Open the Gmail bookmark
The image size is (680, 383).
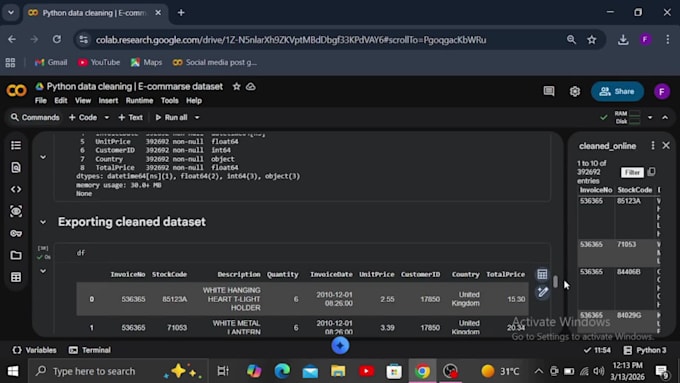point(51,62)
